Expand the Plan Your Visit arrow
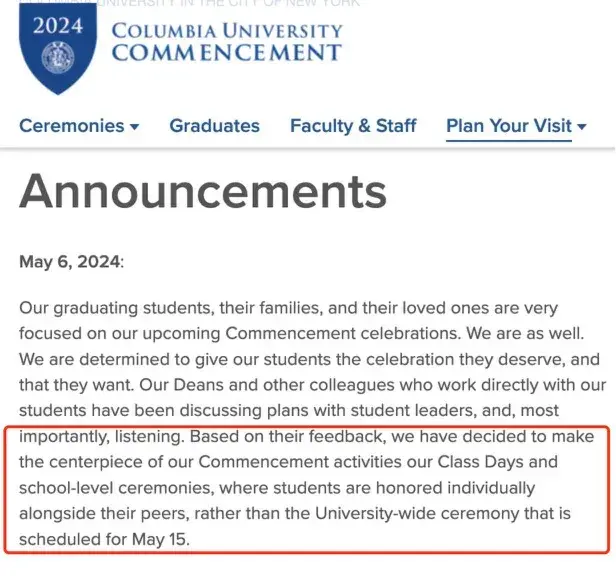Viewport: 616px width, 577px height. 582,127
